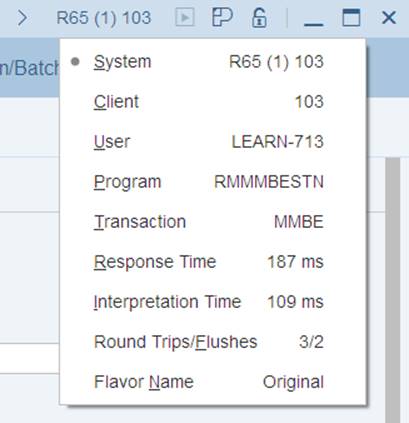Choose the User menu entry
The image size is (409, 423).
pos(213,142)
